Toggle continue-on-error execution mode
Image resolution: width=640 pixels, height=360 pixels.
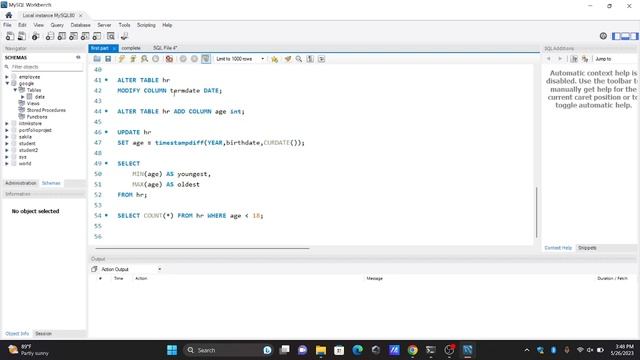[169, 59]
